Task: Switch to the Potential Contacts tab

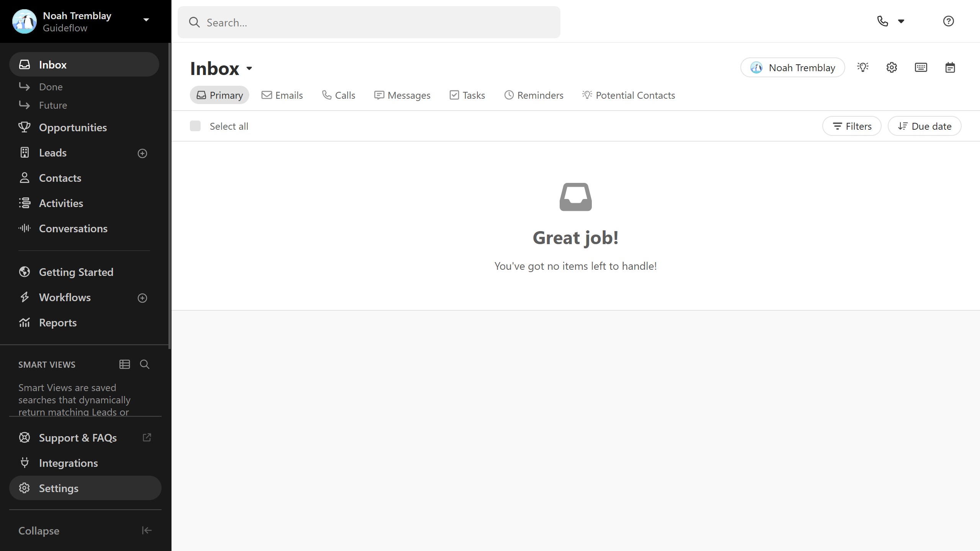Action: [x=629, y=95]
